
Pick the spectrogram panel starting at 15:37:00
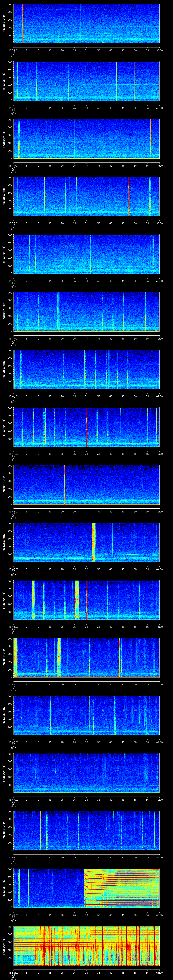[86, 196]
